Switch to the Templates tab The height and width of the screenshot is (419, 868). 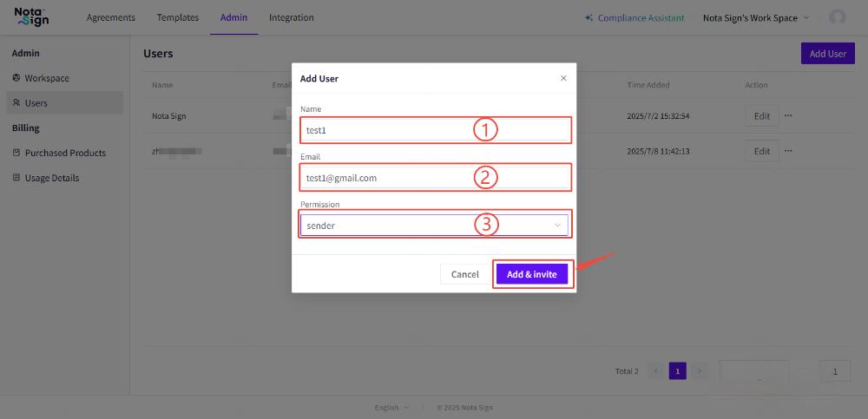coord(178,17)
